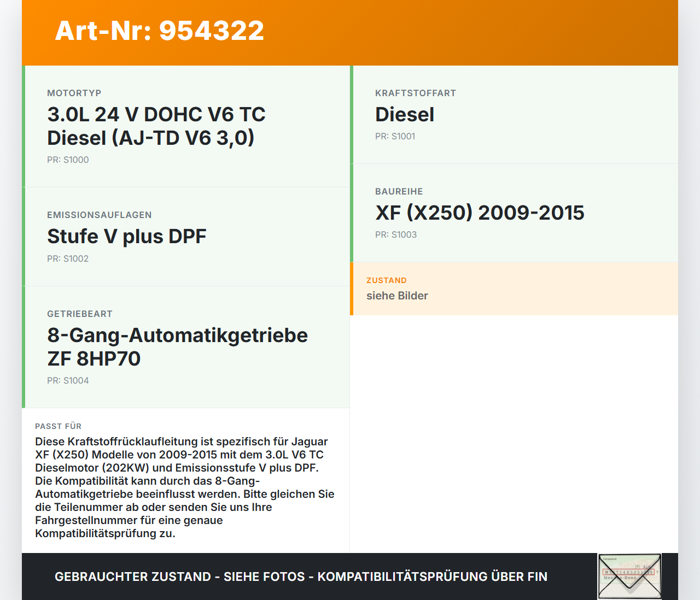Image resolution: width=700 pixels, height=600 pixels.
Task: Click the PR: S1000 code
Action: [x=68, y=160]
